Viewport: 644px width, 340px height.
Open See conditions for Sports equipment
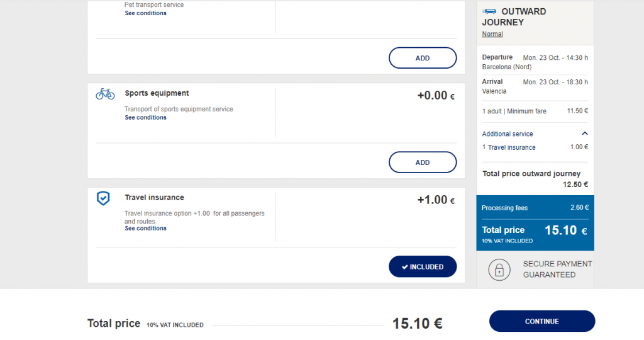coord(145,118)
